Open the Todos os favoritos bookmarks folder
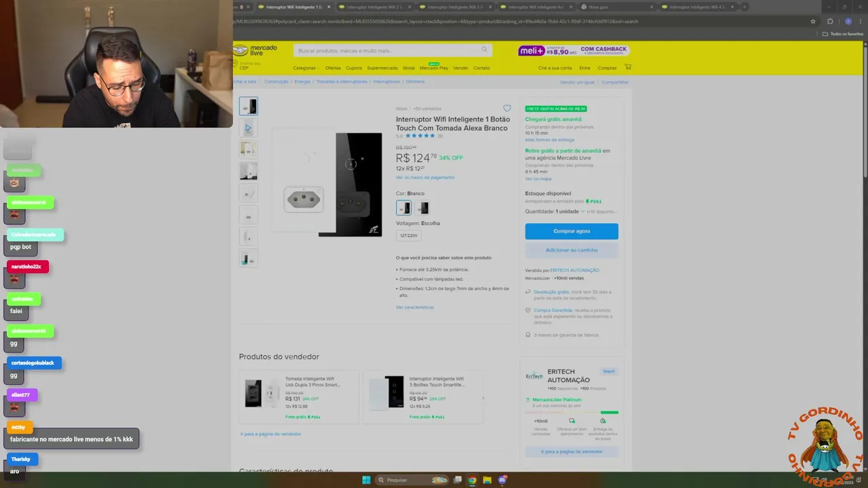Viewport: 868px width, 488px height. point(843,33)
